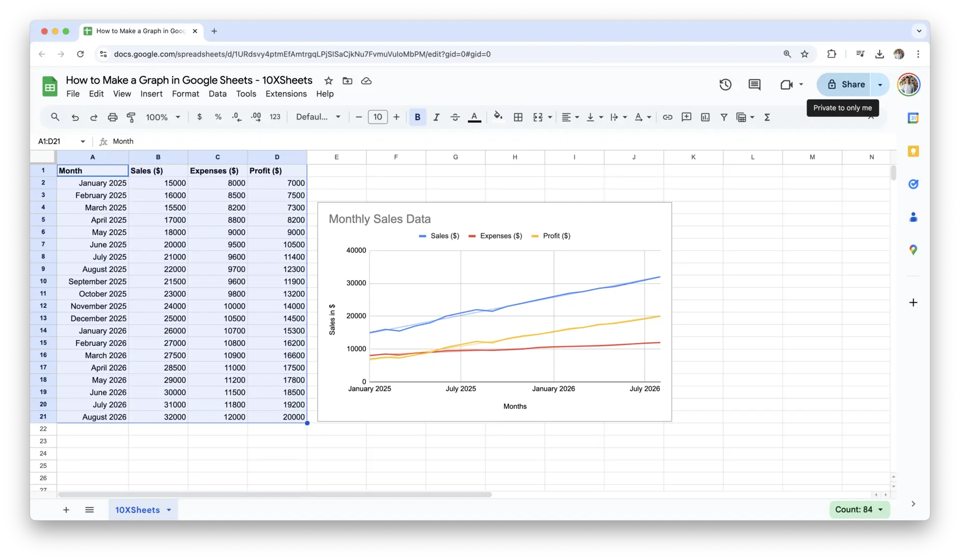The width and height of the screenshot is (960, 560).
Task: Toggle bold formatting
Action: (417, 117)
